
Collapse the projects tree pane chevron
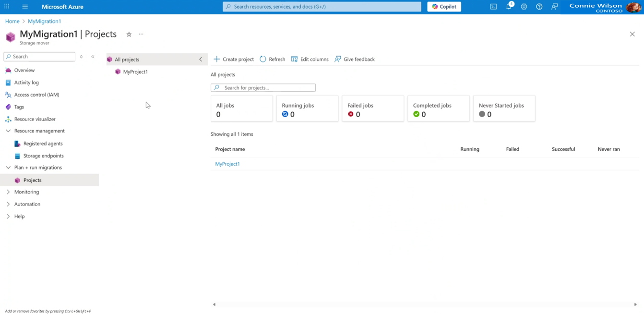click(201, 60)
